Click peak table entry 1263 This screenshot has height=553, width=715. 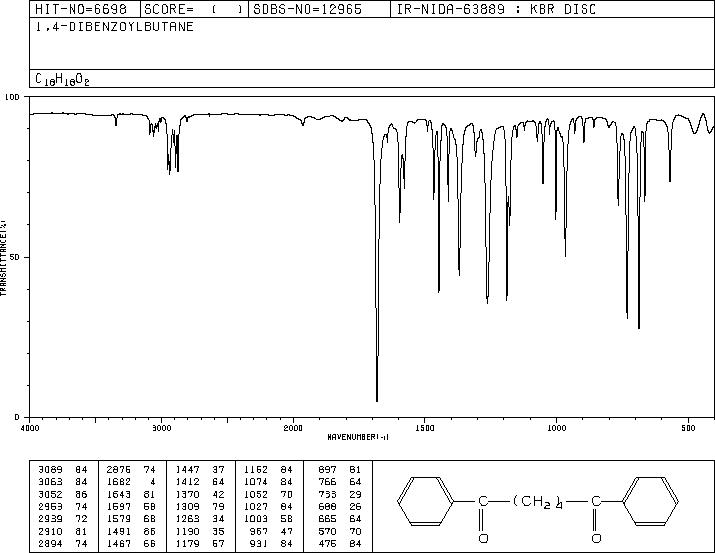tap(187, 519)
